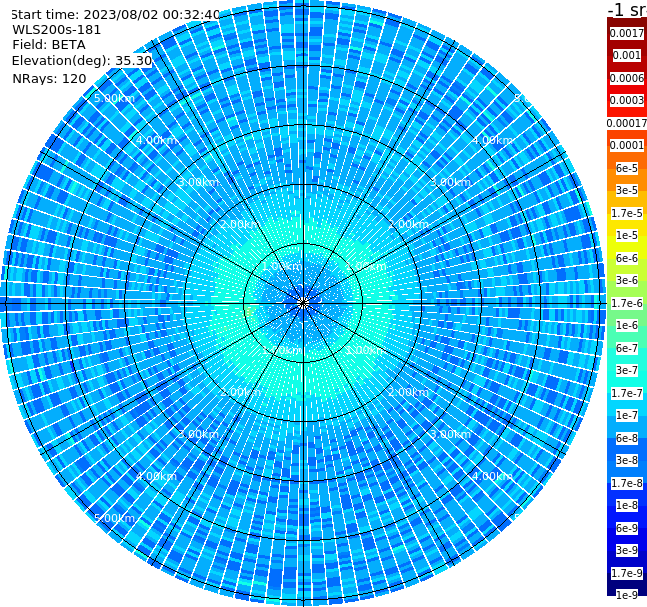Click the 3e-9 colorbar label
The width and height of the screenshot is (647, 607).
pyautogui.click(x=627, y=550)
